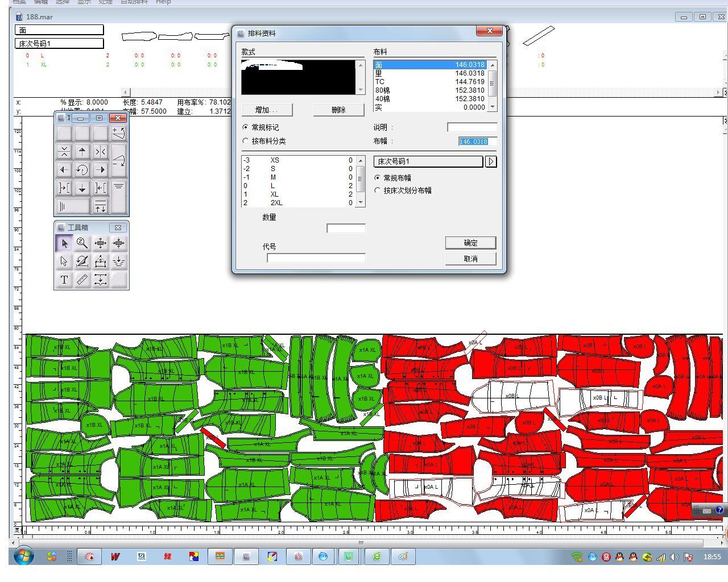The image size is (728, 582).
Task: Open the Windows Start button
Action: tap(23, 556)
